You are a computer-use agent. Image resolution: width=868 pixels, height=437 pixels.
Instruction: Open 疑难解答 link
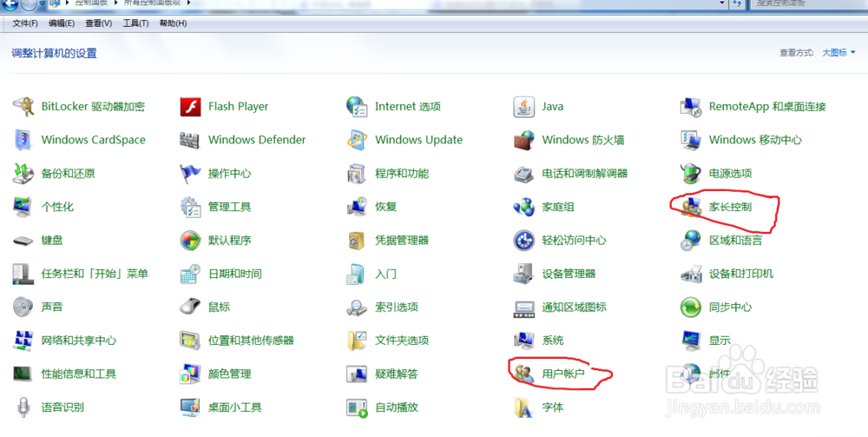pos(397,374)
